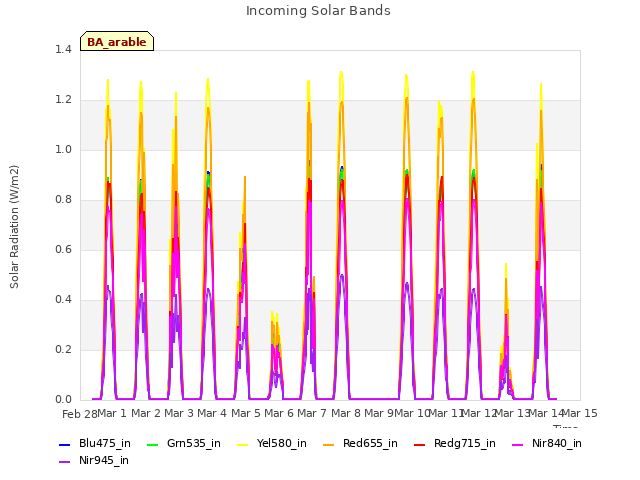The width and height of the screenshot is (640, 480).
Task: Click the 0.8 y-axis tick label
Action: (63, 200)
